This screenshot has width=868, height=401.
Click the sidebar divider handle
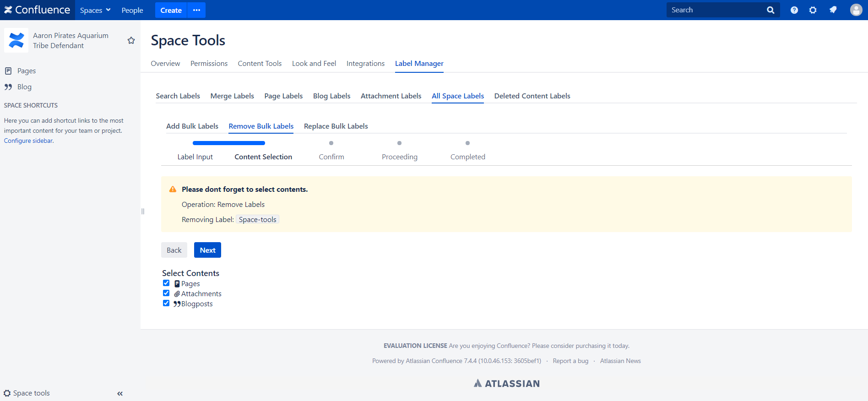[x=143, y=211]
